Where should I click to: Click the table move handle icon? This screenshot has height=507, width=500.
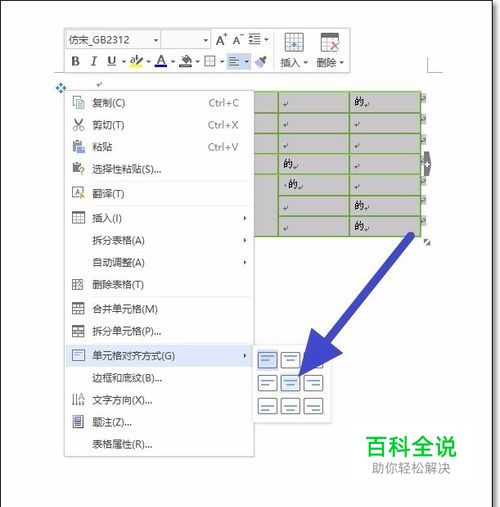point(61,88)
